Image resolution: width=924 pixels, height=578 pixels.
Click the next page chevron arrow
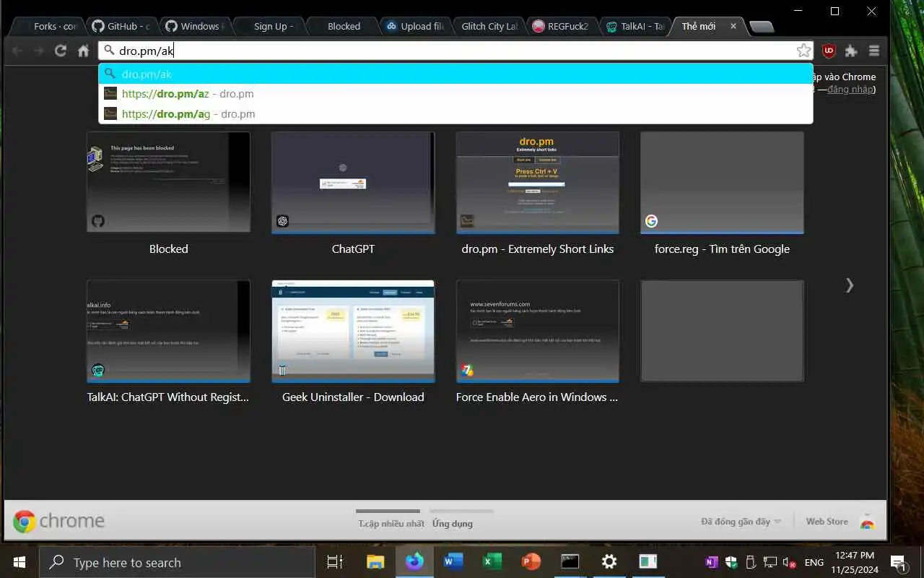point(850,285)
